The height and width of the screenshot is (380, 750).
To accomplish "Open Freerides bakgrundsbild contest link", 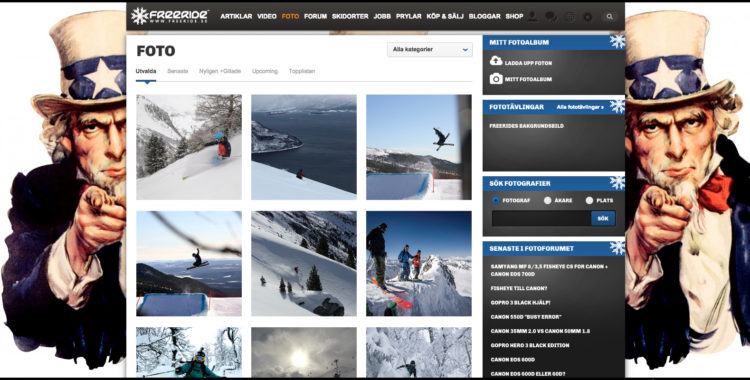I will pos(527,126).
